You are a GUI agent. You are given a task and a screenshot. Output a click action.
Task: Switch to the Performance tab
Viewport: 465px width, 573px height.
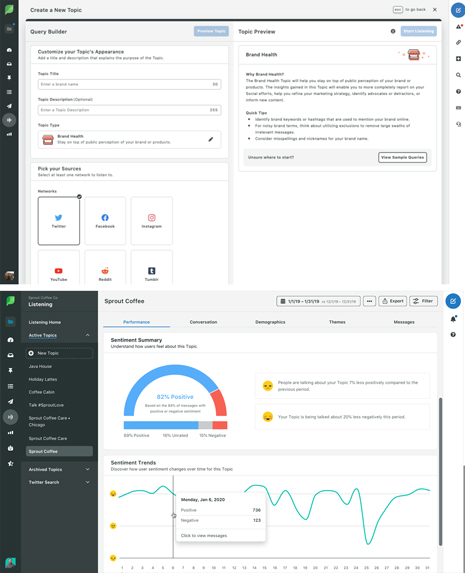pyautogui.click(x=136, y=322)
